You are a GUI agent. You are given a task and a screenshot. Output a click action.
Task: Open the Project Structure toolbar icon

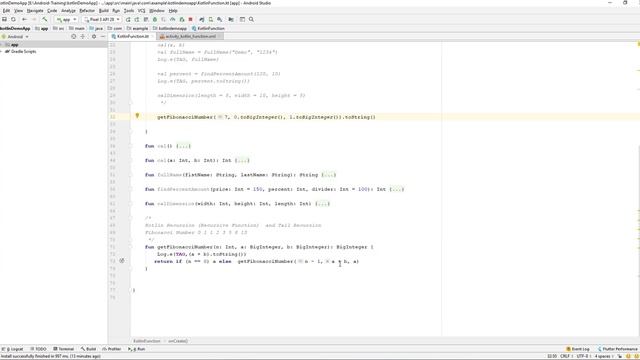(231, 19)
